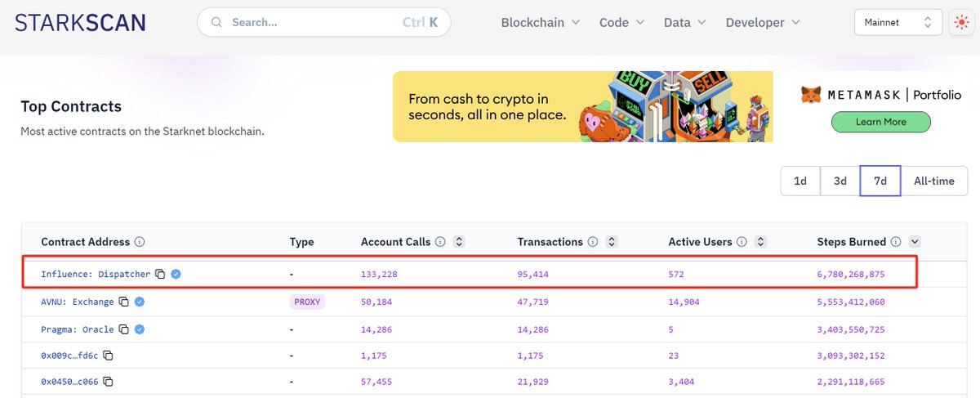Click the Type column header
This screenshot has width=980, height=398.
coord(301,242)
